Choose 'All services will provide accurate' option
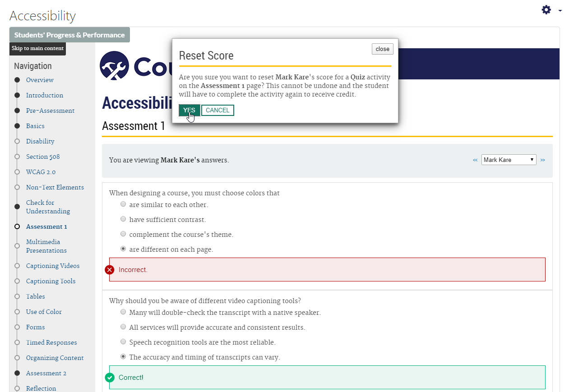Screen dimensions: 569x392 123,327
